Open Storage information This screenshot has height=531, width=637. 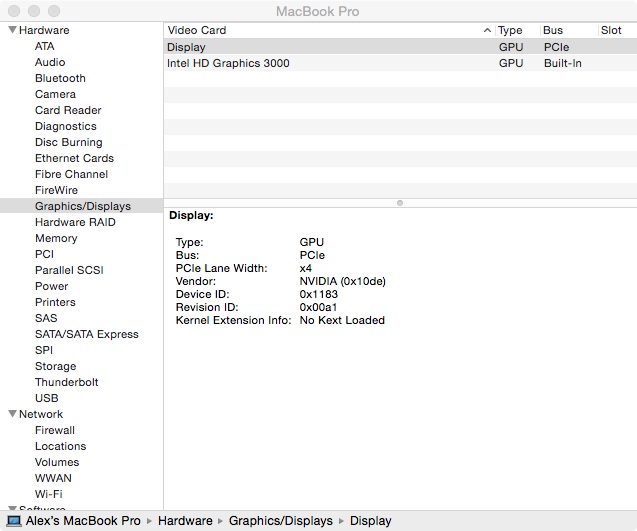point(56,366)
